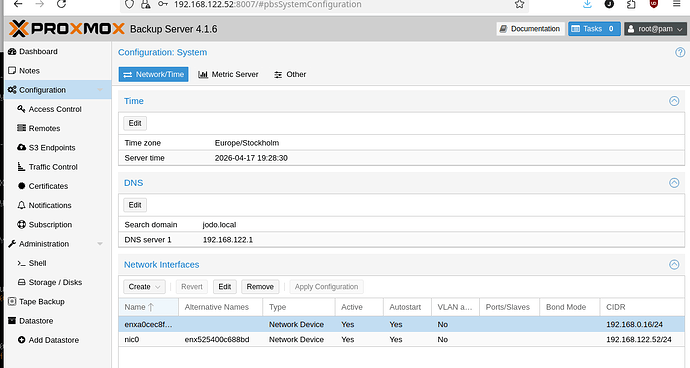The height and width of the screenshot is (368, 690).
Task: Click alternative name enx525400c688bd
Action: [x=217, y=340]
